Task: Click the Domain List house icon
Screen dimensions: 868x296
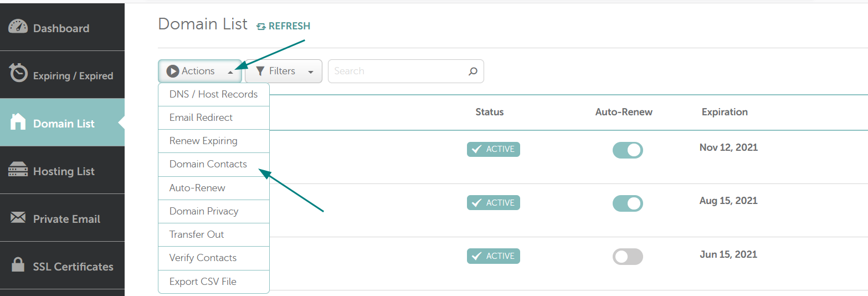Action: [18, 121]
